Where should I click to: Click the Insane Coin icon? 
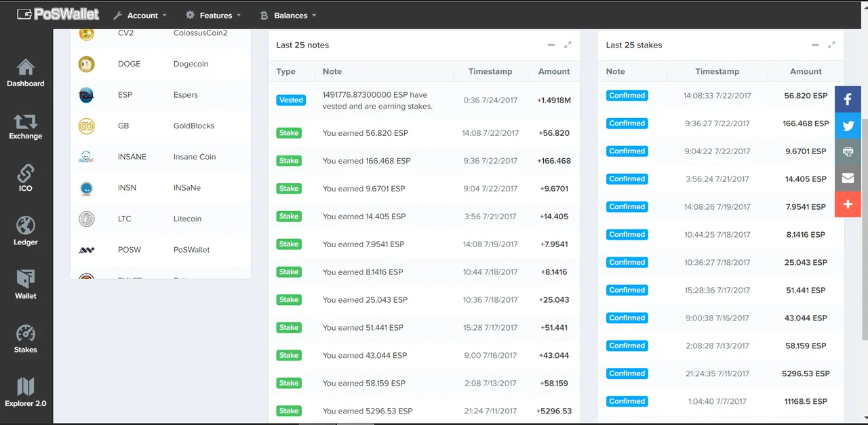tap(86, 157)
